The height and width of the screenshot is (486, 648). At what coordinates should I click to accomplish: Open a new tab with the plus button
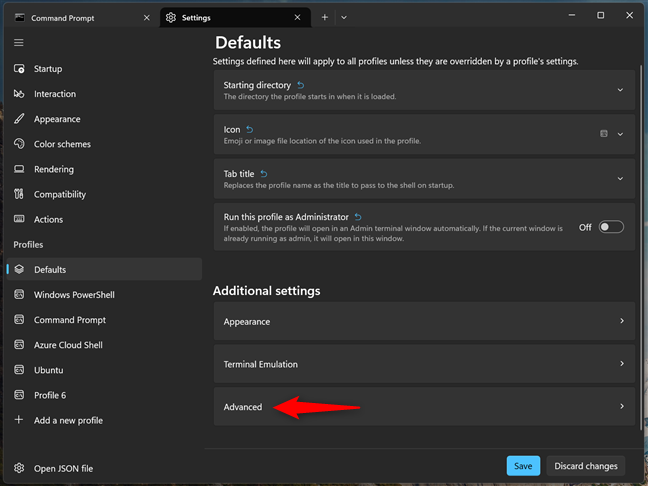[325, 17]
